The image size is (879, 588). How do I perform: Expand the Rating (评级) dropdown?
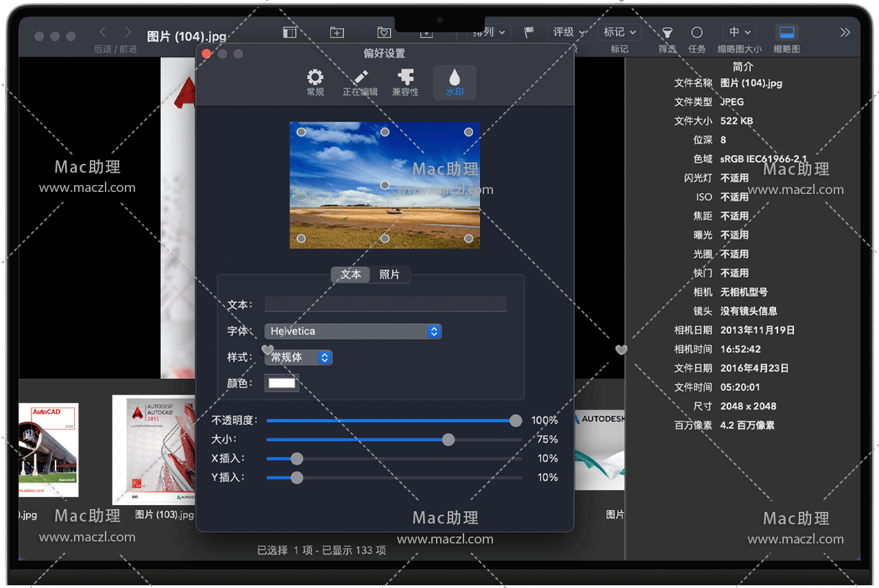(x=569, y=32)
